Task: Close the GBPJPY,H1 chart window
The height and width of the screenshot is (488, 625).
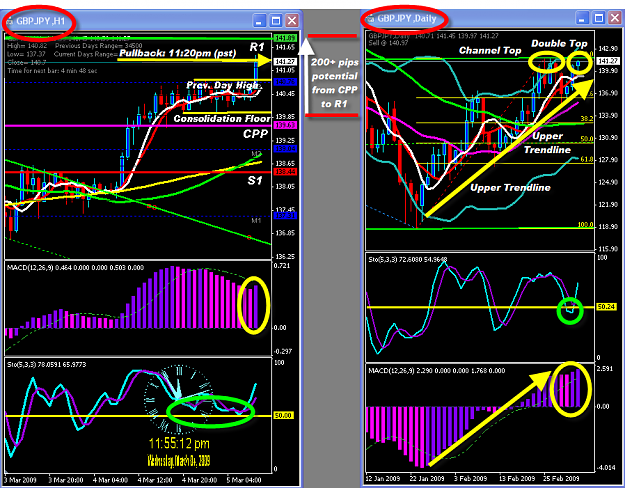Action: tap(292, 20)
